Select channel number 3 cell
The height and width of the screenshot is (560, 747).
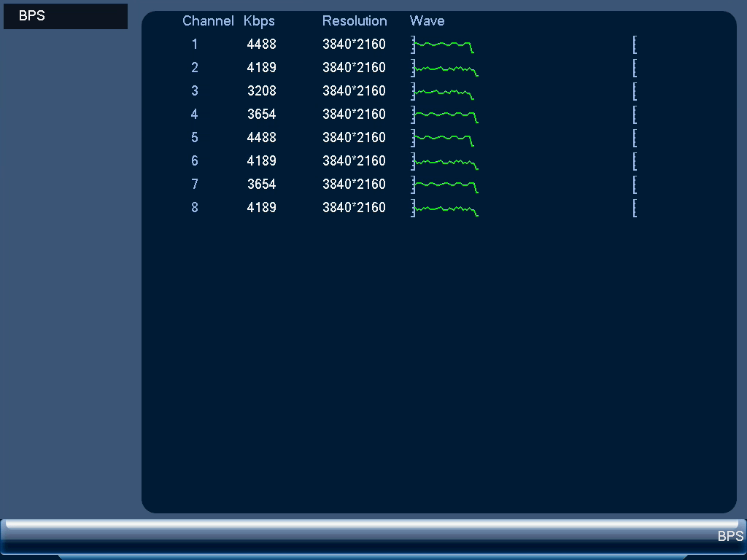194,91
